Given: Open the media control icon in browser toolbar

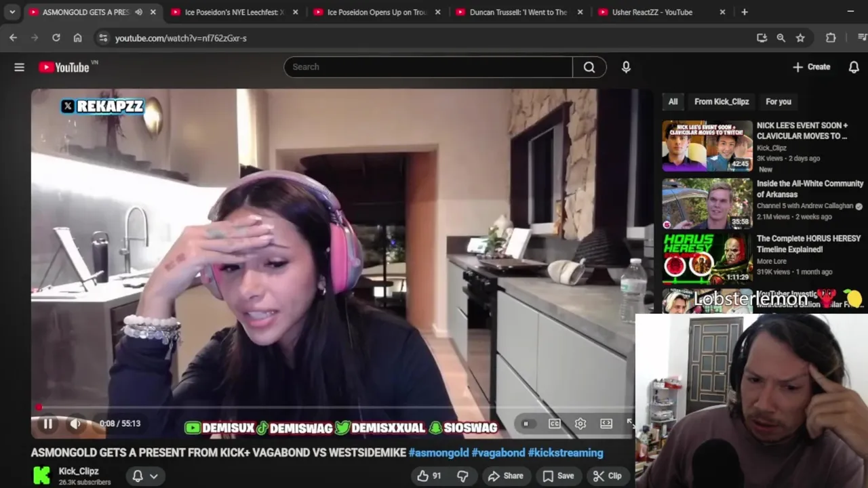Looking at the screenshot, I should (x=862, y=38).
